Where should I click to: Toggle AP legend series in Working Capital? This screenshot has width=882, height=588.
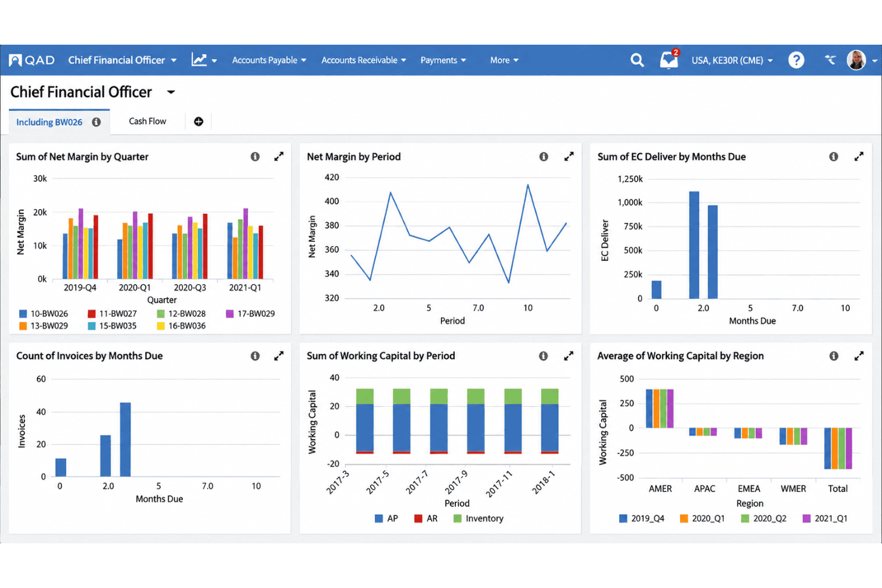pos(386,518)
